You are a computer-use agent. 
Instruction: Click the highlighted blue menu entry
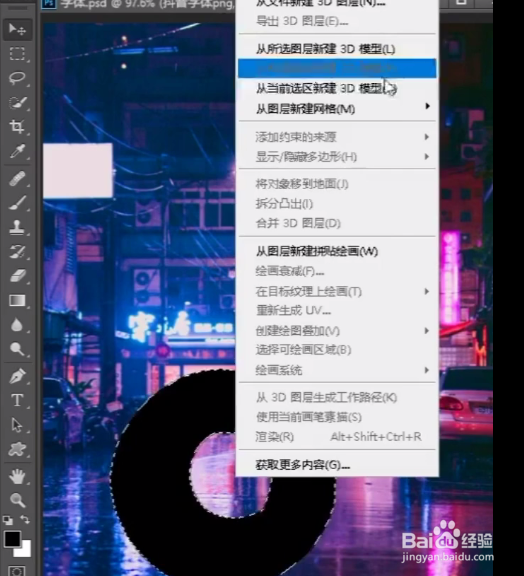coord(337,68)
